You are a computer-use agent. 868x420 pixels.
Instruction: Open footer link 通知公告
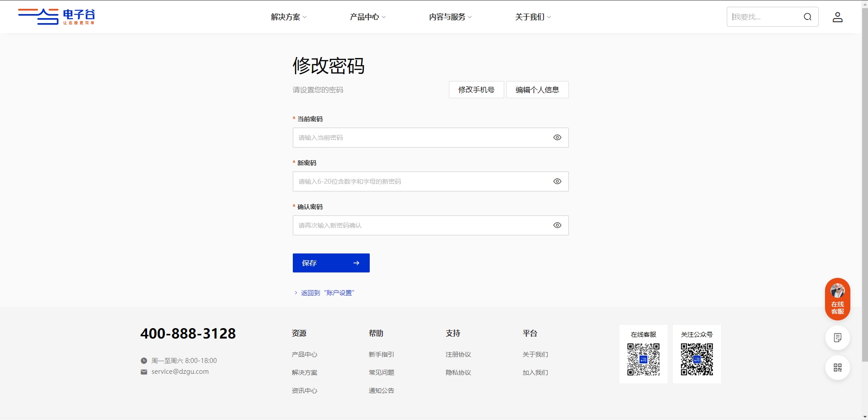tap(382, 391)
